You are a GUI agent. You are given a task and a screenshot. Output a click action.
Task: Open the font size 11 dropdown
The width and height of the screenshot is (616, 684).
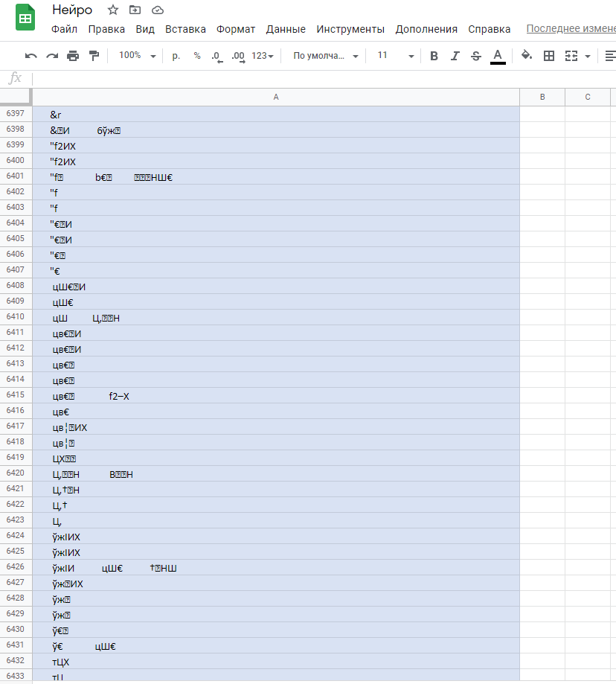(395, 56)
